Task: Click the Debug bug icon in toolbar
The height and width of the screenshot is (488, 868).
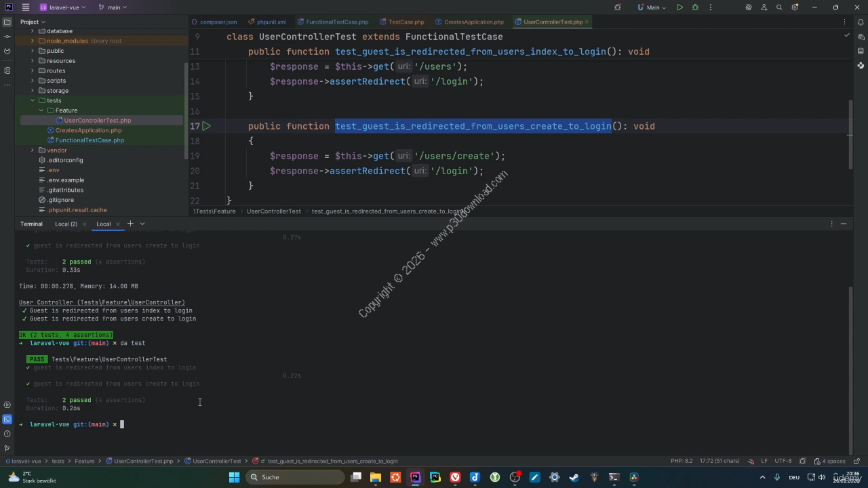Action: 695,7
